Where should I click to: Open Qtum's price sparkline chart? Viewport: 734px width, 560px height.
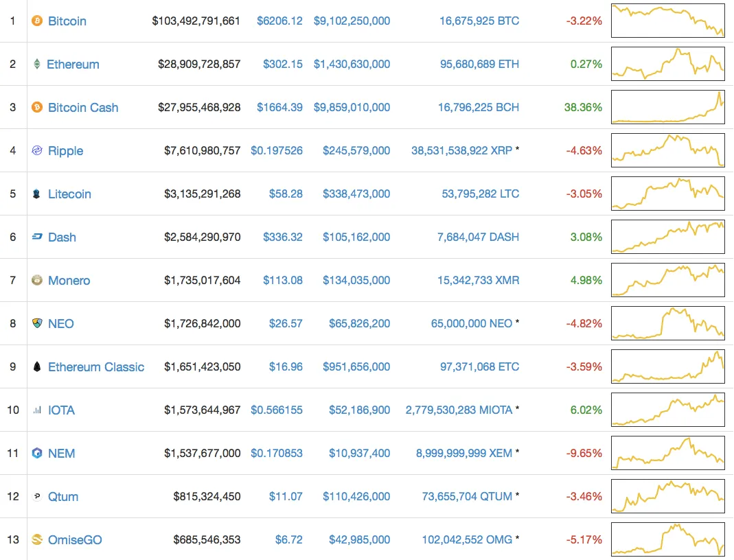(668, 496)
